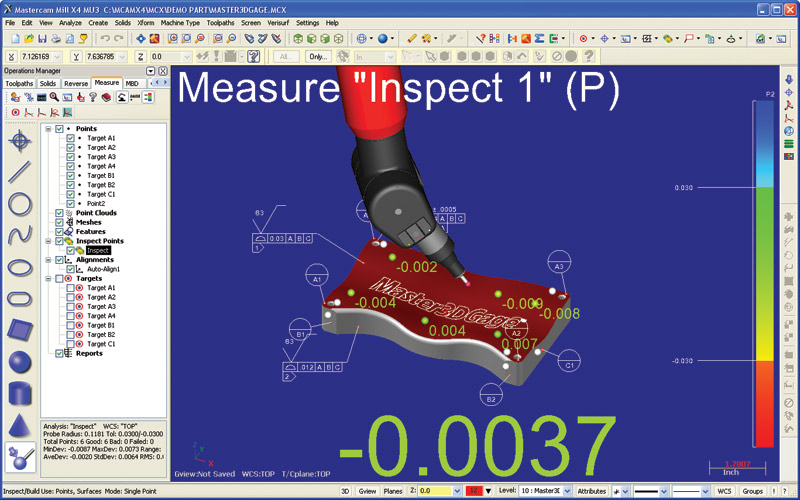Switch to the MBD tab
This screenshot has height=500, width=800.
[x=132, y=83]
